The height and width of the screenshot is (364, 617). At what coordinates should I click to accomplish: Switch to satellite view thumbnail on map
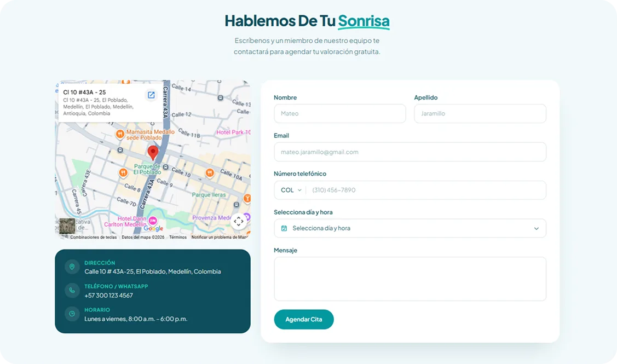[67, 226]
